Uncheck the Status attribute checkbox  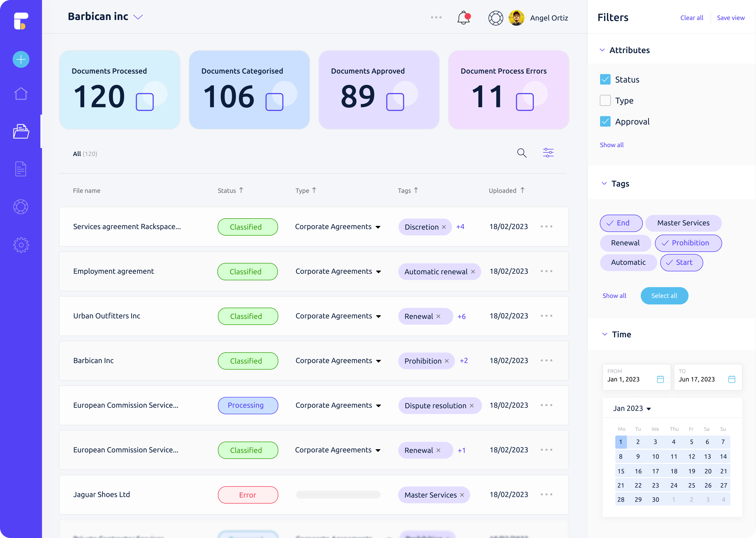[x=605, y=80]
